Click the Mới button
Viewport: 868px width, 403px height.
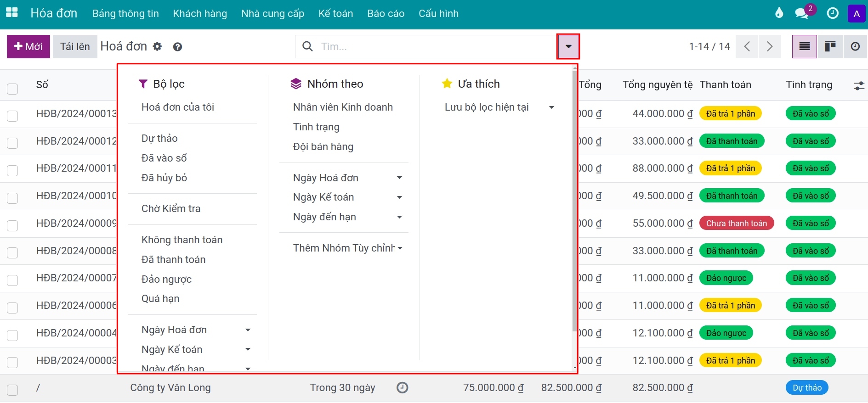(28, 46)
